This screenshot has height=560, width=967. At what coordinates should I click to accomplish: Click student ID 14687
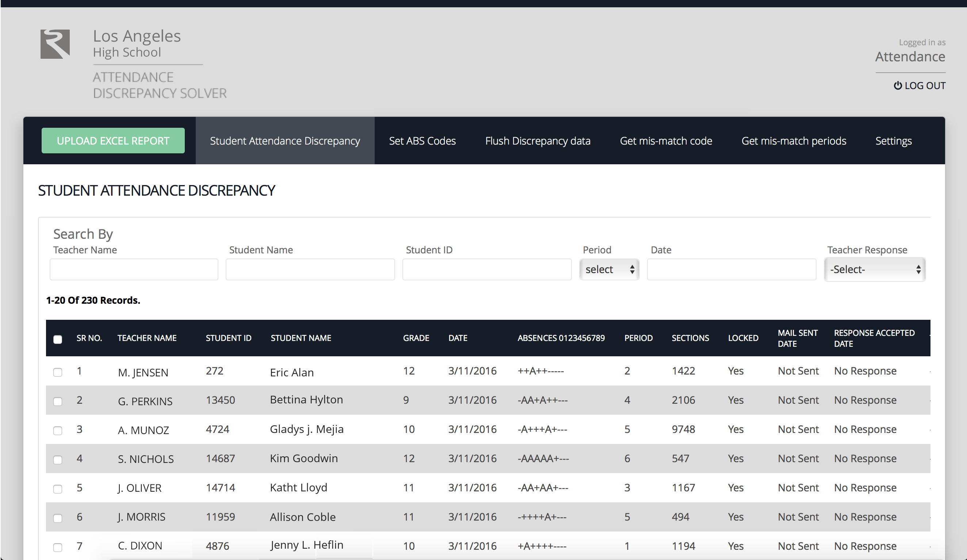click(220, 459)
